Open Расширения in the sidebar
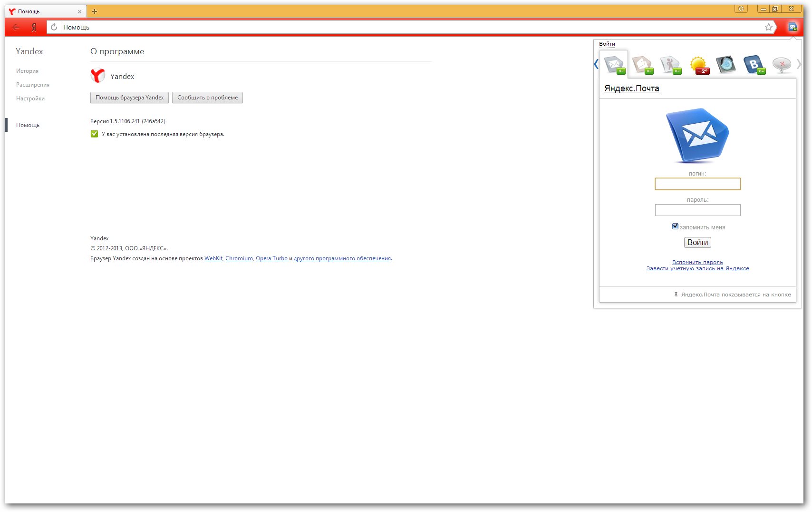Screen dimensions: 812x512 [x=33, y=85]
